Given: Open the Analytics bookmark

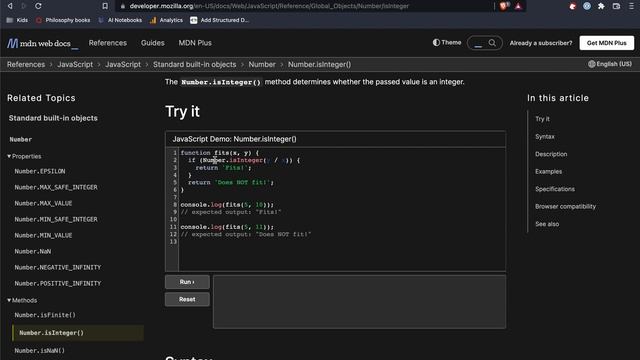Looking at the screenshot, I should (166, 20).
